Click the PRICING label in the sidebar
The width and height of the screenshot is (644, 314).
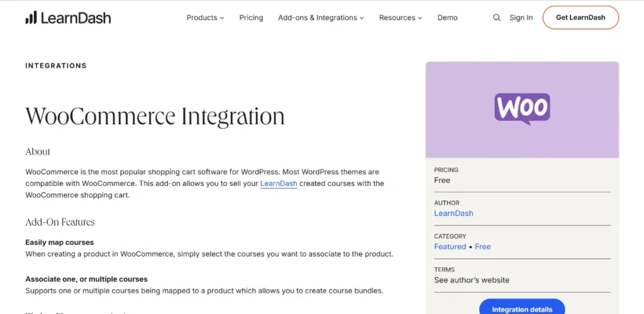(446, 170)
